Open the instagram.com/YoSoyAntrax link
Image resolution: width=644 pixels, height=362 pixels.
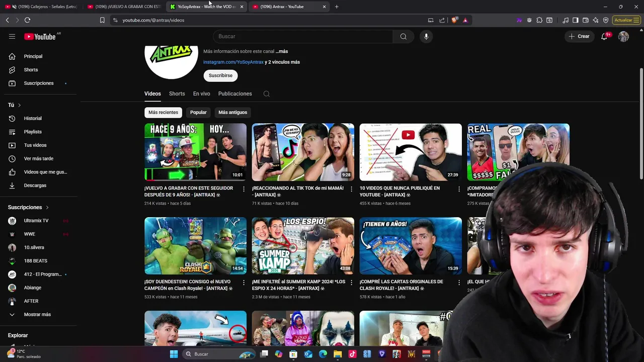coord(233,62)
